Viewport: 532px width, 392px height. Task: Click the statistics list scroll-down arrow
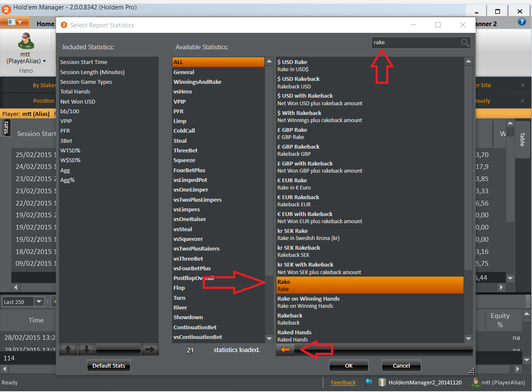tap(468, 339)
